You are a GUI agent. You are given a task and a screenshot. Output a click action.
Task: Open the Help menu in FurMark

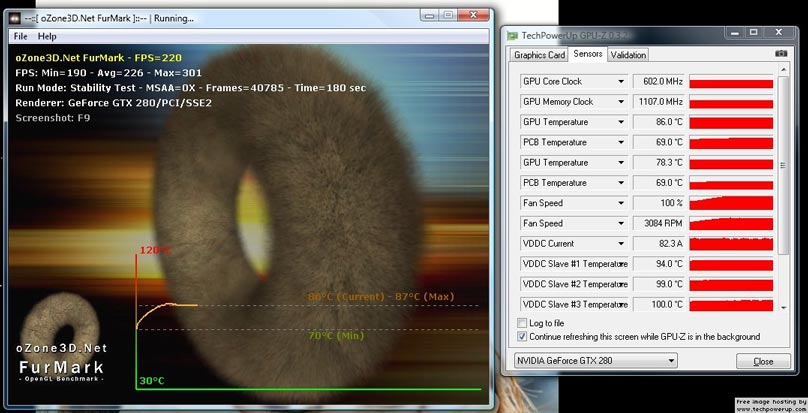pos(47,36)
